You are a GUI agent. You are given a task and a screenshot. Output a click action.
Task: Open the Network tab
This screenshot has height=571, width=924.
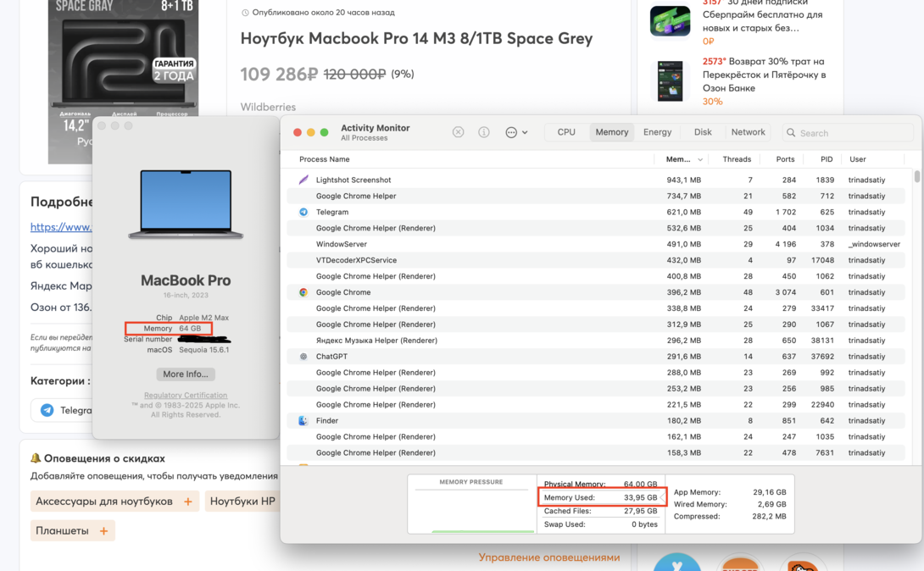[x=748, y=132]
